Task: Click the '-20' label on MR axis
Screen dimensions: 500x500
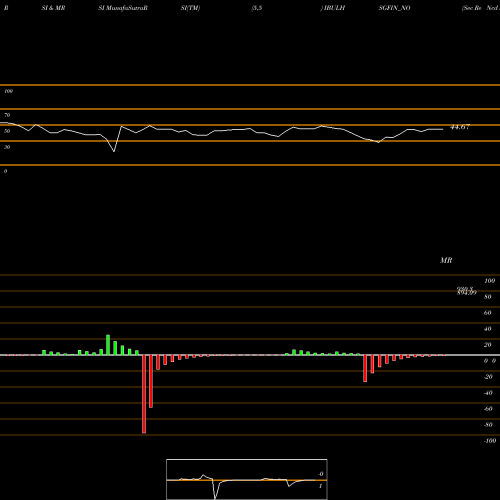Action: pos(488,377)
